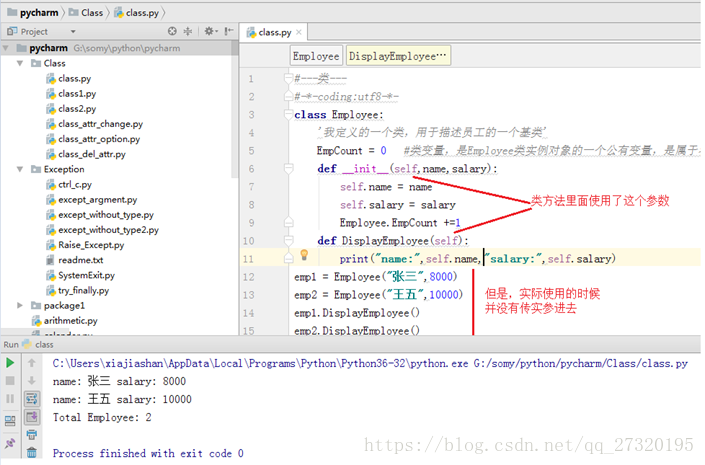
Task: Click Class folder in navigation bar
Action: tap(86, 13)
